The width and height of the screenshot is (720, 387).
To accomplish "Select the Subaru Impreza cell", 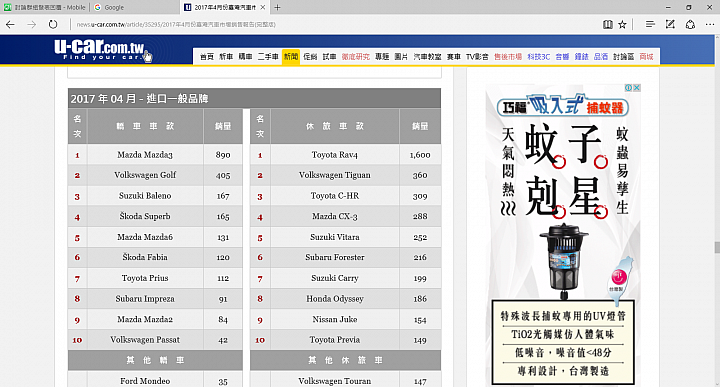I will pos(145,298).
